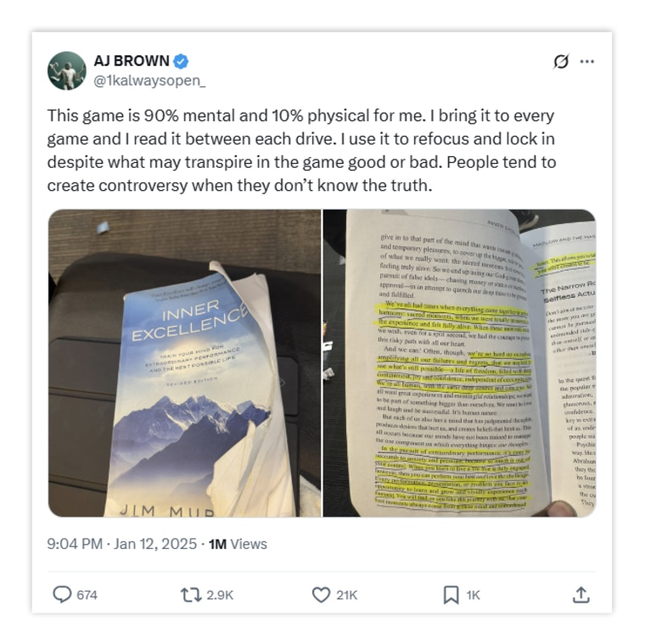
Task: Click the 2.9K reposts count
Action: pos(220,595)
